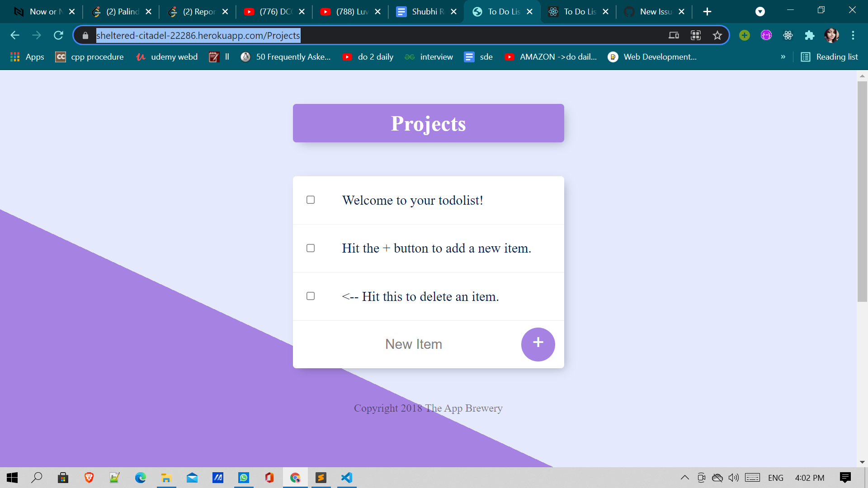Open the 'cpp procedure' bookmark
Image resolution: width=868 pixels, height=488 pixels.
pyautogui.click(x=90, y=57)
